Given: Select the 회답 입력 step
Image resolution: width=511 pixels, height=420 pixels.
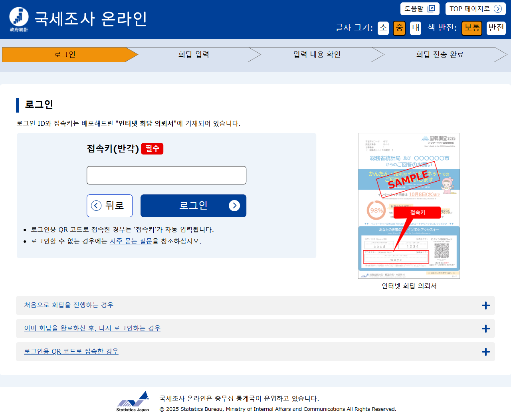Looking at the screenshot, I should (194, 55).
